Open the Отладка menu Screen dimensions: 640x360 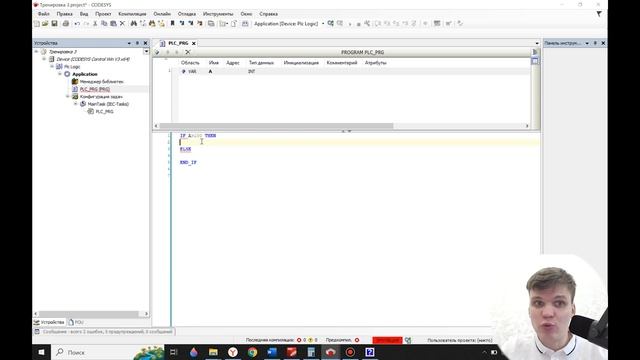click(187, 14)
